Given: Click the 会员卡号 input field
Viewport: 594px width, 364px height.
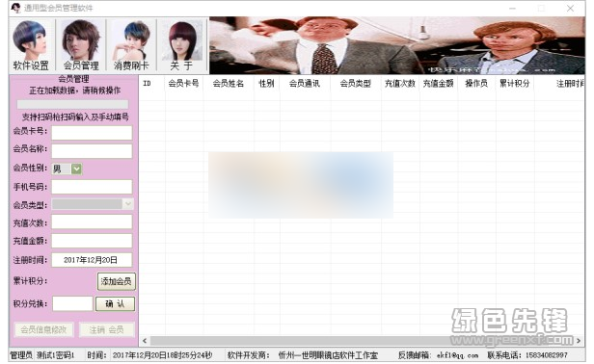Looking at the screenshot, I should (92, 133).
